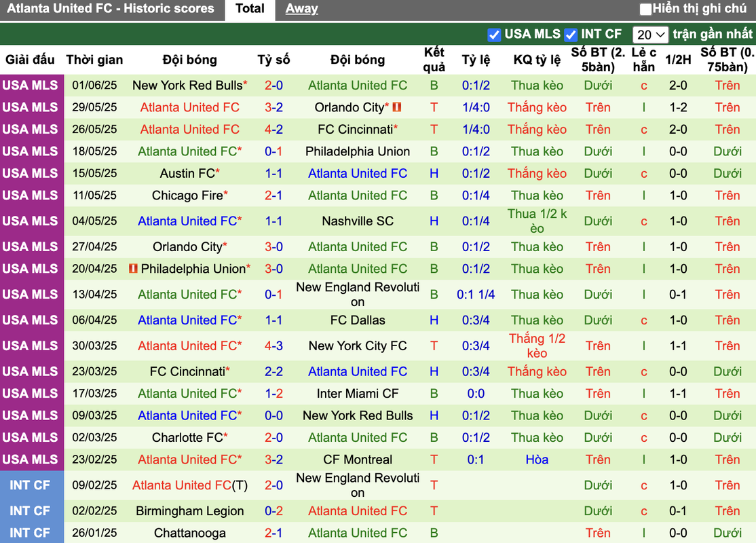Click the Tỷ lệ column header
The height and width of the screenshot is (543, 756).
[476, 60]
